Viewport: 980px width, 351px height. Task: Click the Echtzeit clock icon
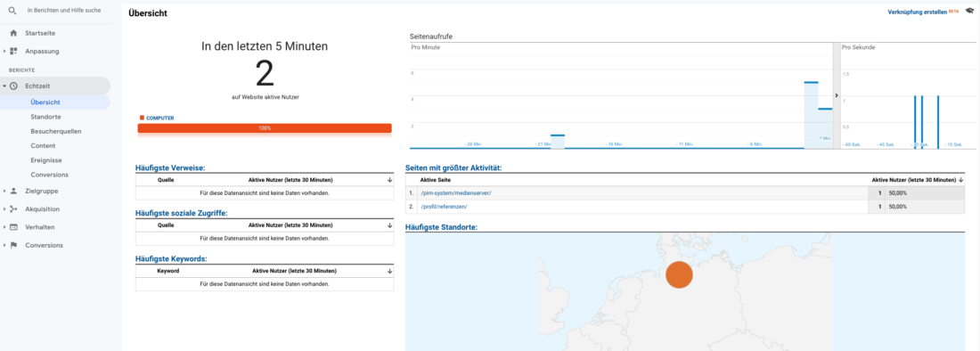[x=13, y=86]
